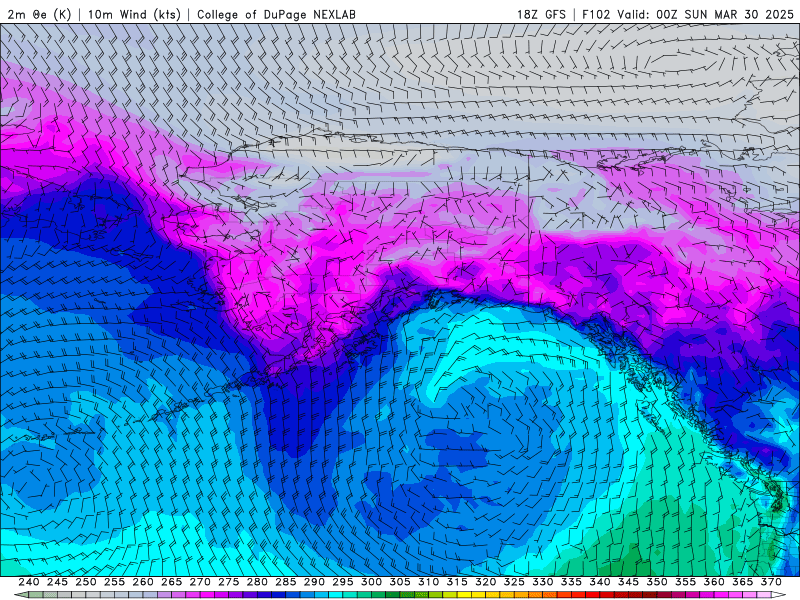
Task: Click the 325 colorbar label
Action: pyautogui.click(x=514, y=582)
